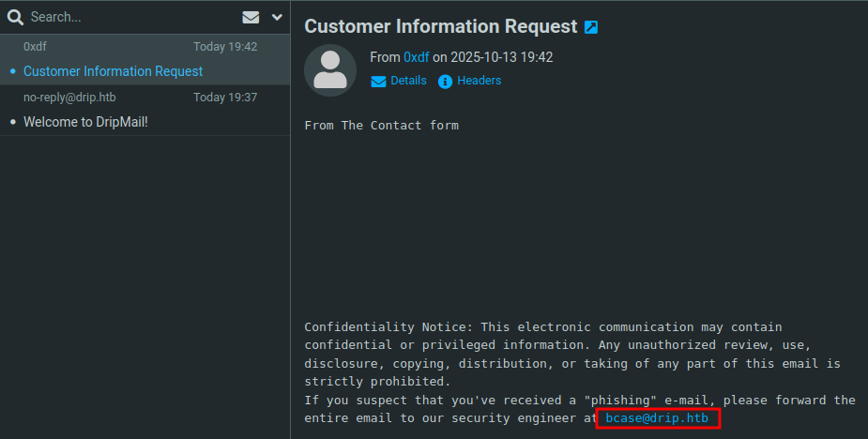This screenshot has width=868, height=439.
Task: Select the Welcome to DripMail! message
Action: click(85, 122)
